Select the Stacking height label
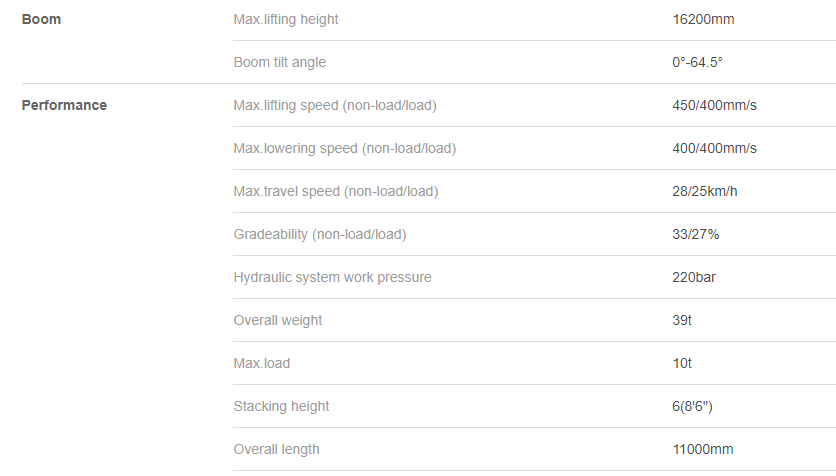This screenshot has height=476, width=836. click(282, 406)
